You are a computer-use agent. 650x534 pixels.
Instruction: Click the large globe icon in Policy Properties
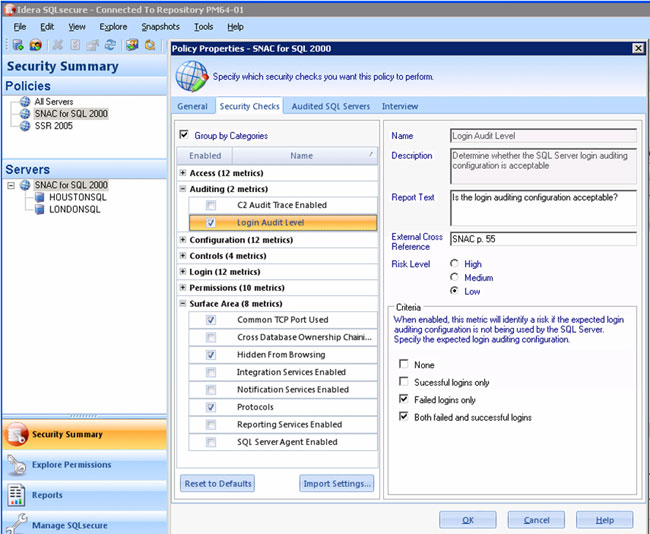[x=191, y=76]
